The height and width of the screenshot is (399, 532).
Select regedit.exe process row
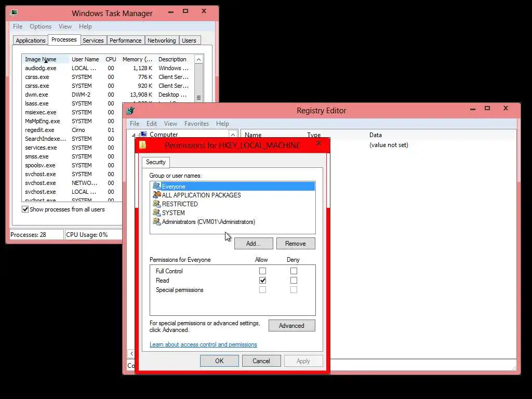(71, 130)
